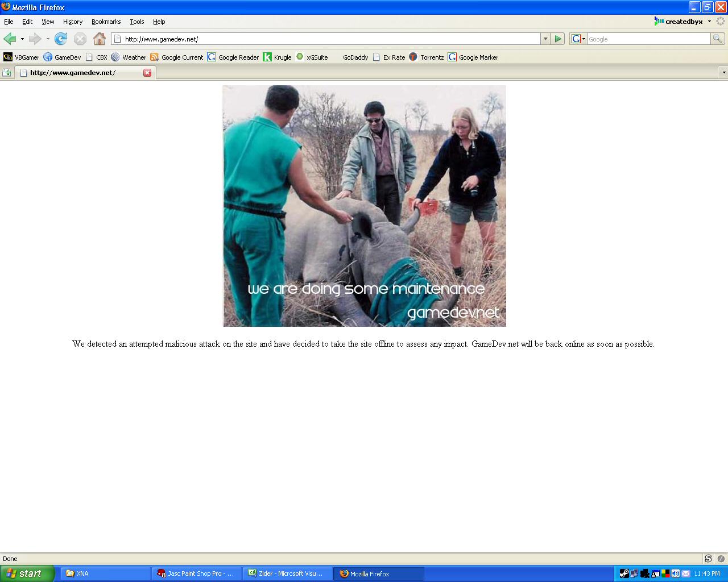
Task: Click the Steam tray icon
Action: (x=624, y=573)
